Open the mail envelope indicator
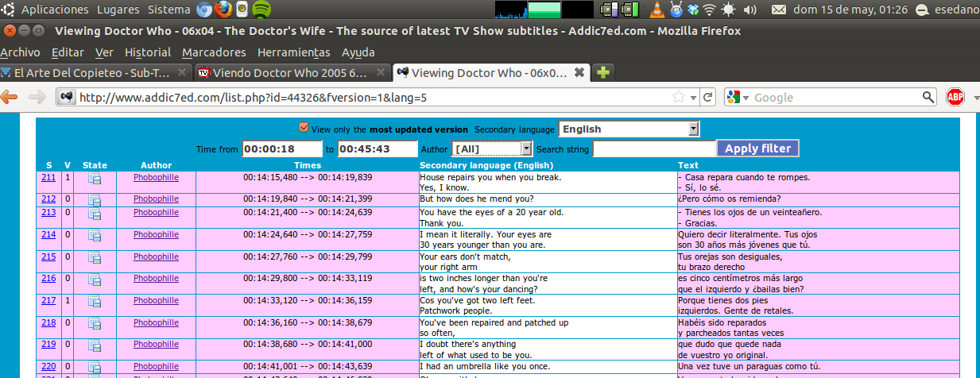The height and width of the screenshot is (378, 980). pyautogui.click(x=780, y=10)
